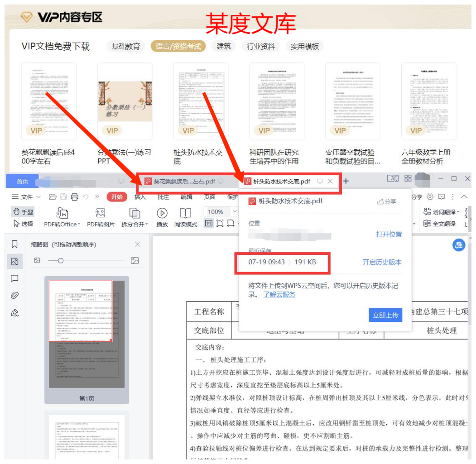Image resolution: width=476 pixels, height=464 pixels.
Task: Select the Hand tool
Action: pyautogui.click(x=23, y=212)
